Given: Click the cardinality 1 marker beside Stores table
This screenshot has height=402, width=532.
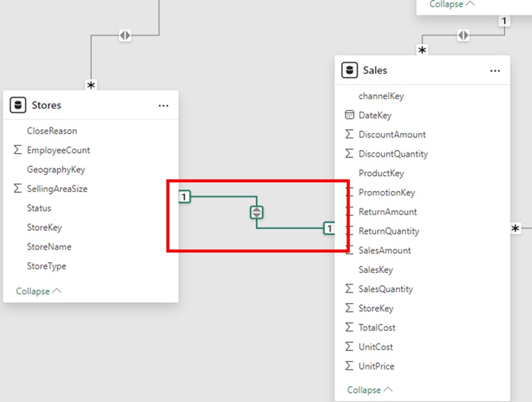Looking at the screenshot, I should click(x=184, y=197).
